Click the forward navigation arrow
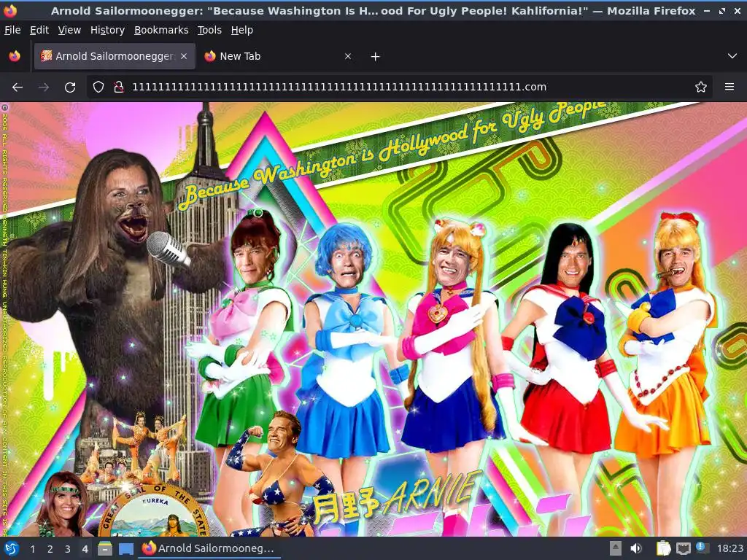Image resolution: width=747 pixels, height=560 pixels. coord(43,87)
